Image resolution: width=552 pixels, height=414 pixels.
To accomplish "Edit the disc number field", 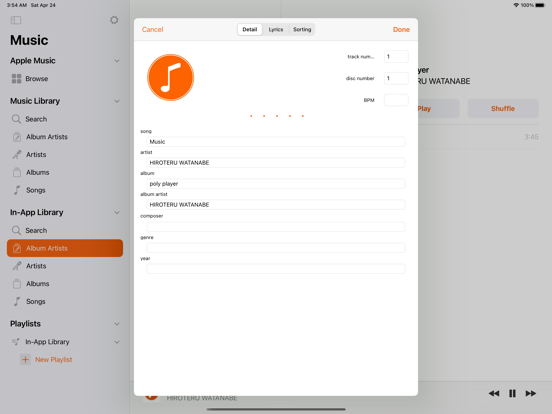I will (396, 78).
